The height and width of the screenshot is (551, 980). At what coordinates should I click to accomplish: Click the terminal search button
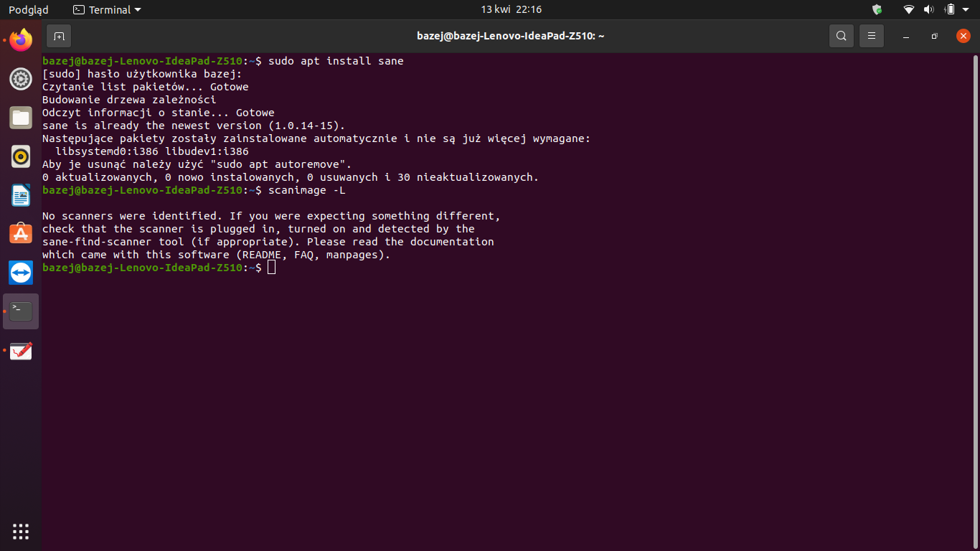pos(842,36)
